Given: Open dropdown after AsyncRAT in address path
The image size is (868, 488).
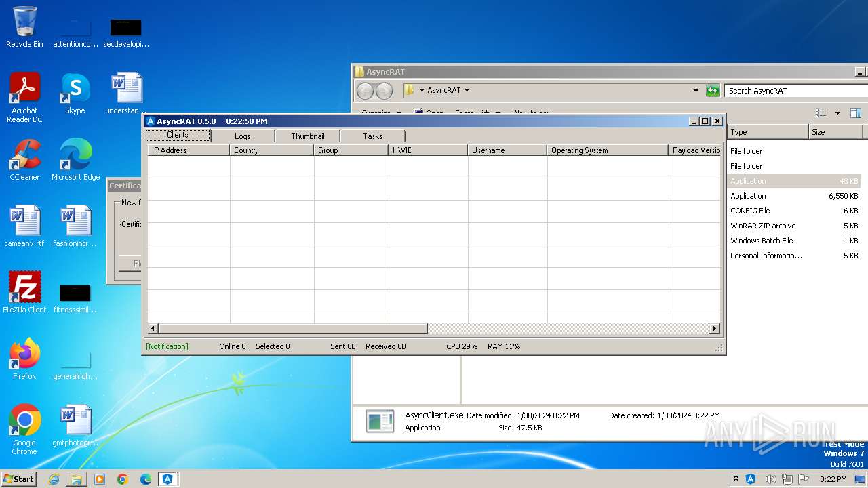Looking at the screenshot, I should 467,91.
